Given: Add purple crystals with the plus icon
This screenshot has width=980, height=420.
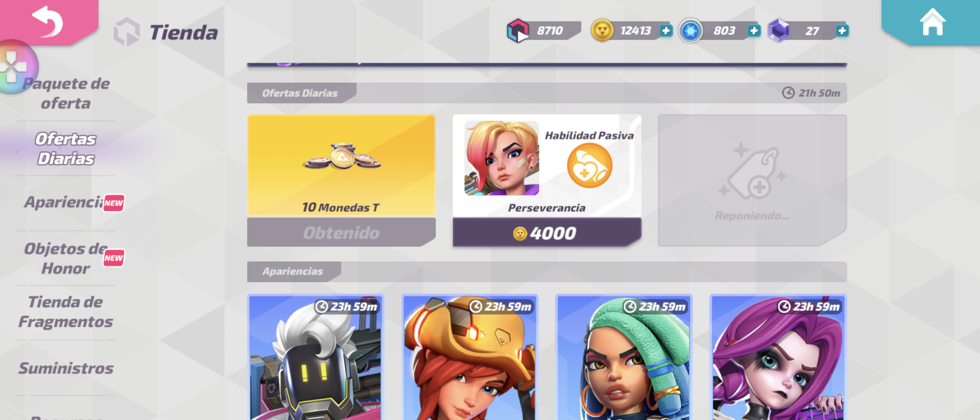Looking at the screenshot, I should click(x=842, y=31).
